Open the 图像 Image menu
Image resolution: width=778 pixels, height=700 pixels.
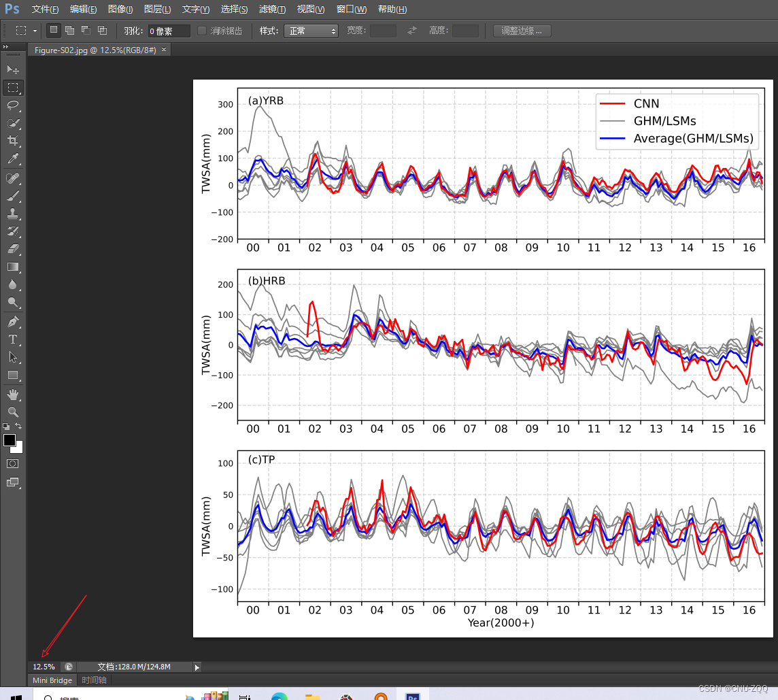pyautogui.click(x=120, y=10)
